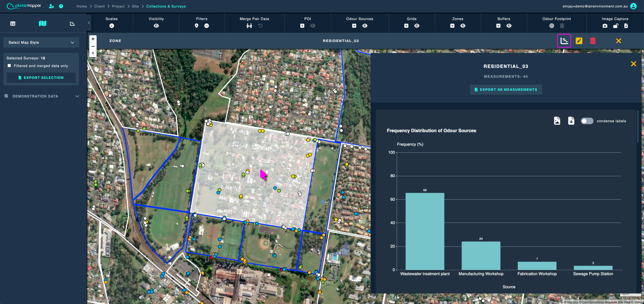The height and width of the screenshot is (304, 644).
Task: Click the file export icon under Image Capture
Action: 626,26
